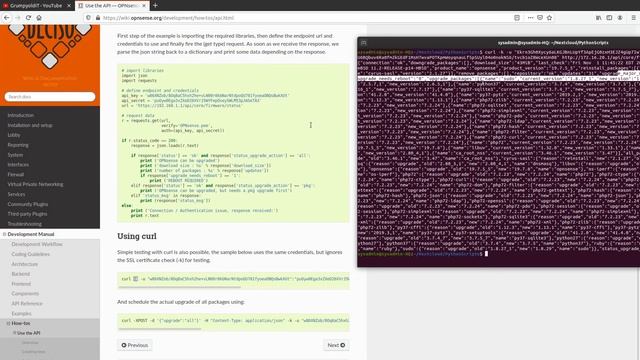Click the padlock site security icon
640x360 pixels.
pyautogui.click(x=98, y=18)
